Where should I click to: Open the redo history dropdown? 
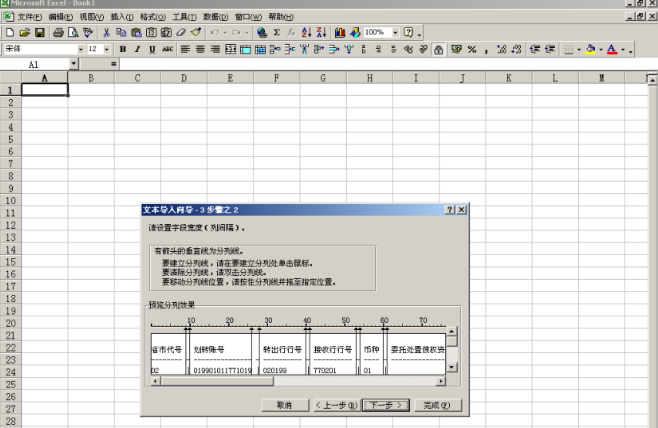(247, 32)
